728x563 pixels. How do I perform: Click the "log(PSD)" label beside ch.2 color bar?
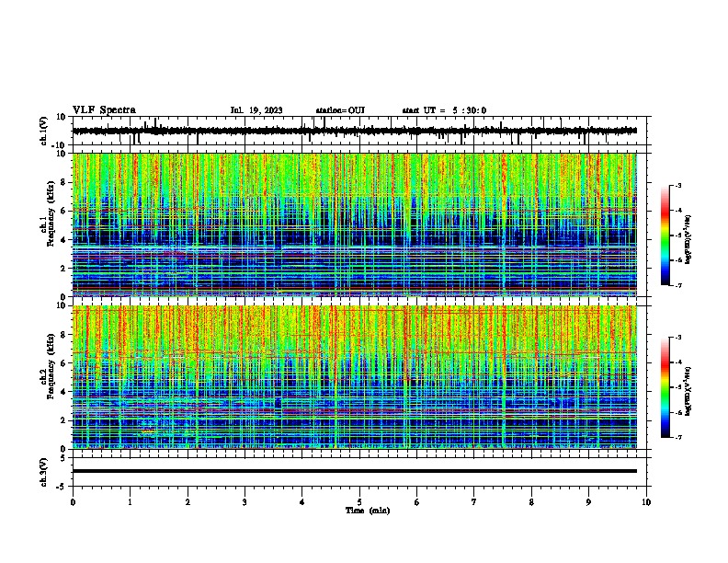tap(688, 391)
